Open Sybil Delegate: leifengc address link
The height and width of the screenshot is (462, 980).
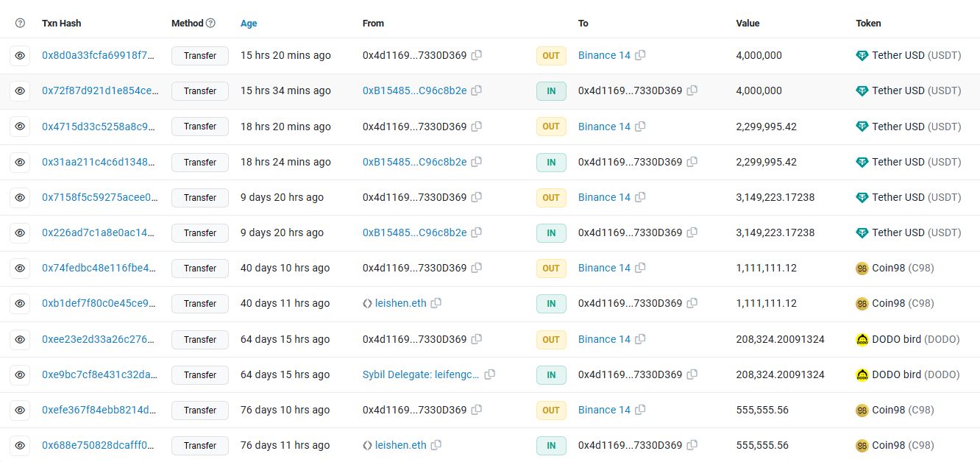421,374
